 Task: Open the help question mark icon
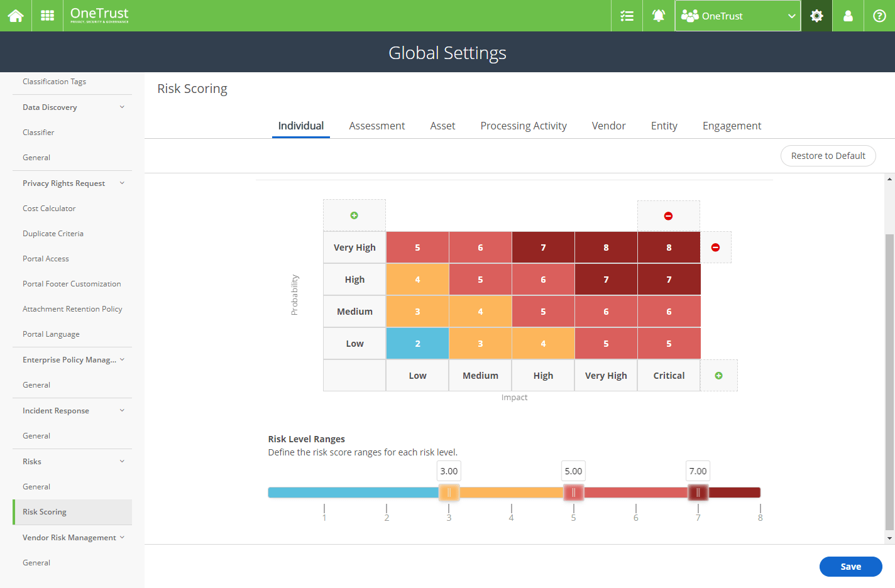tap(879, 16)
